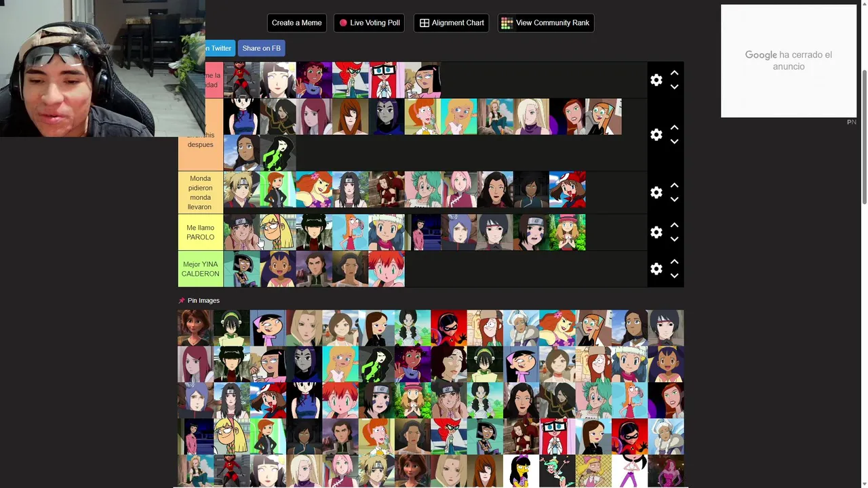The image size is (868, 488).
Task: Select Katara in the orange 'despues' tier
Action: coord(241,152)
